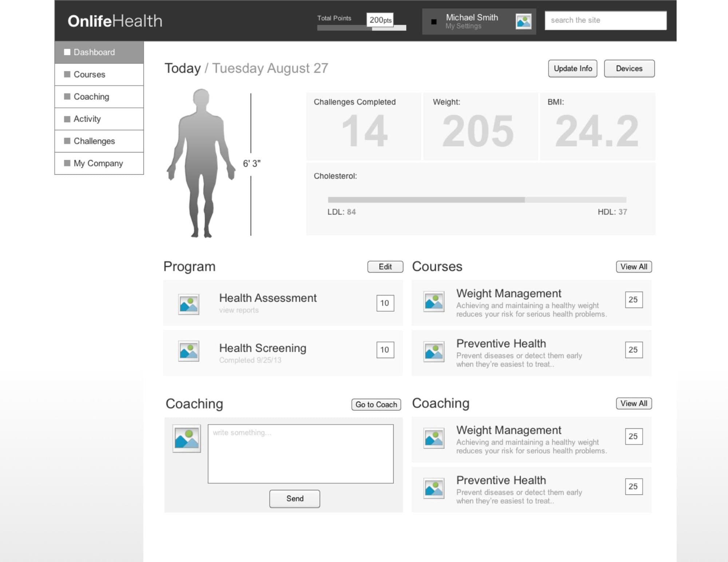Click the Cholesterol LDL/HDL bar
The height and width of the screenshot is (562, 728).
coord(477,200)
